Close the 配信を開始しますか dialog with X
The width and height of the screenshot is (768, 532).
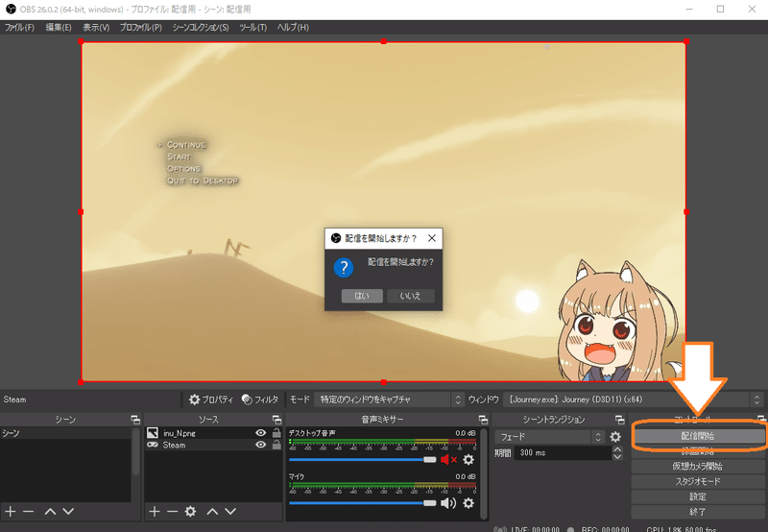tap(431, 238)
